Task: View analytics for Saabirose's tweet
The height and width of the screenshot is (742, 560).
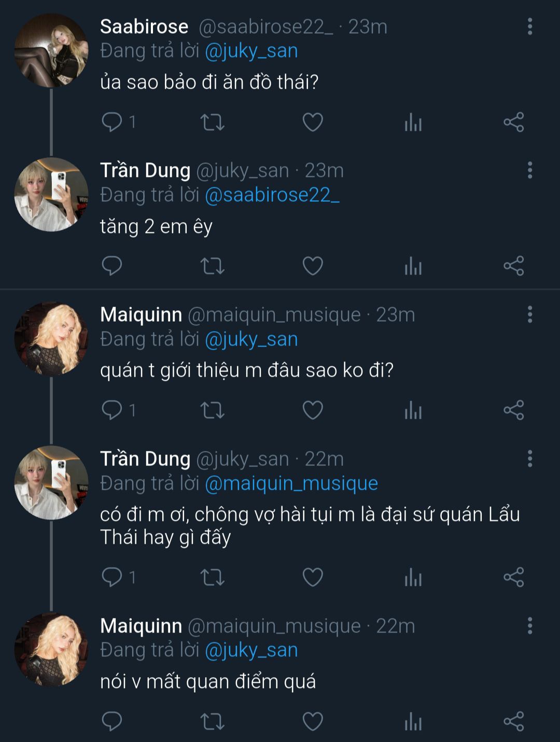Action: click(413, 123)
